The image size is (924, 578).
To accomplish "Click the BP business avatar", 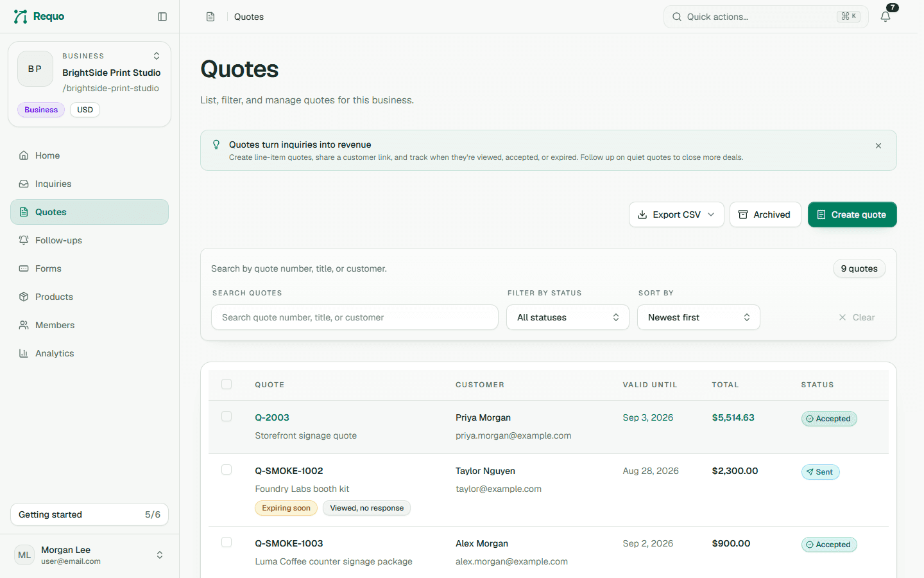I will (x=35, y=69).
